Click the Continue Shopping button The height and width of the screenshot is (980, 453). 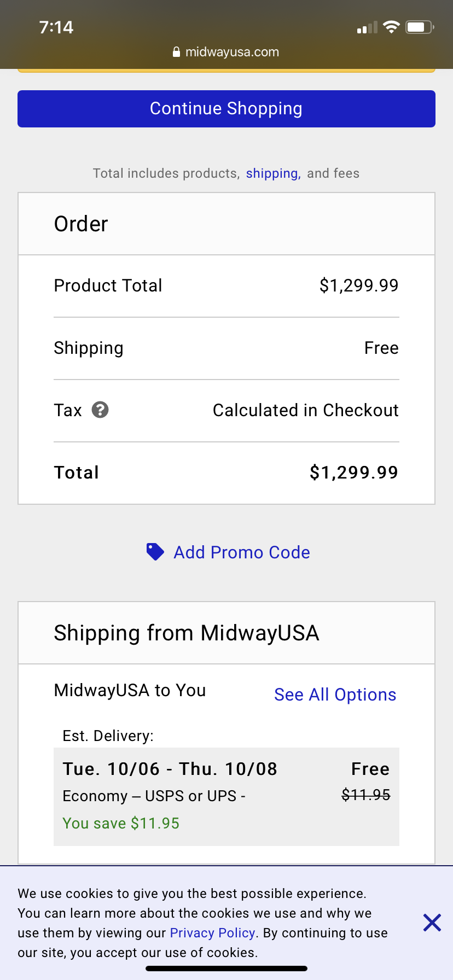[226, 109]
